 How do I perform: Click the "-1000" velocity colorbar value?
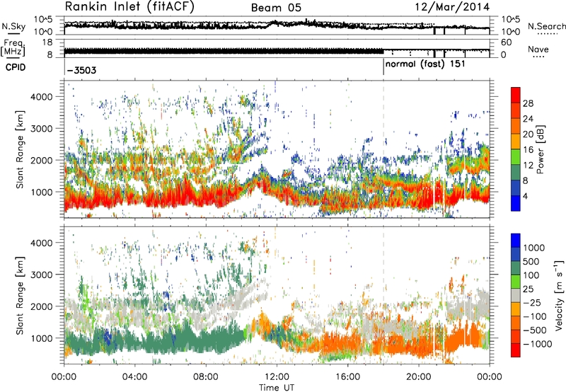[x=538, y=344]
